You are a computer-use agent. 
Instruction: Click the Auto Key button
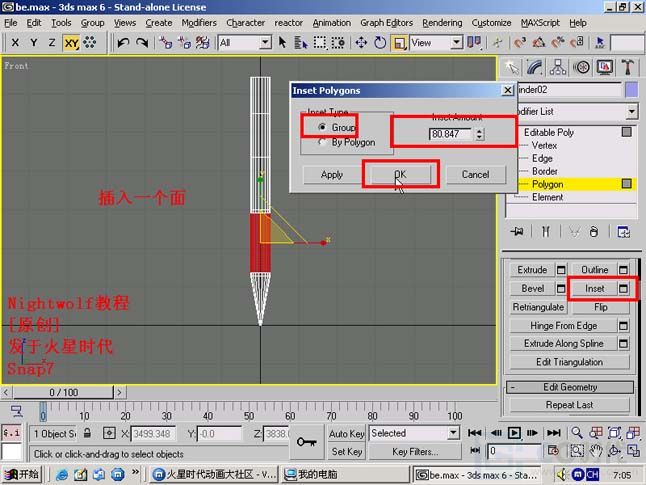click(346, 433)
